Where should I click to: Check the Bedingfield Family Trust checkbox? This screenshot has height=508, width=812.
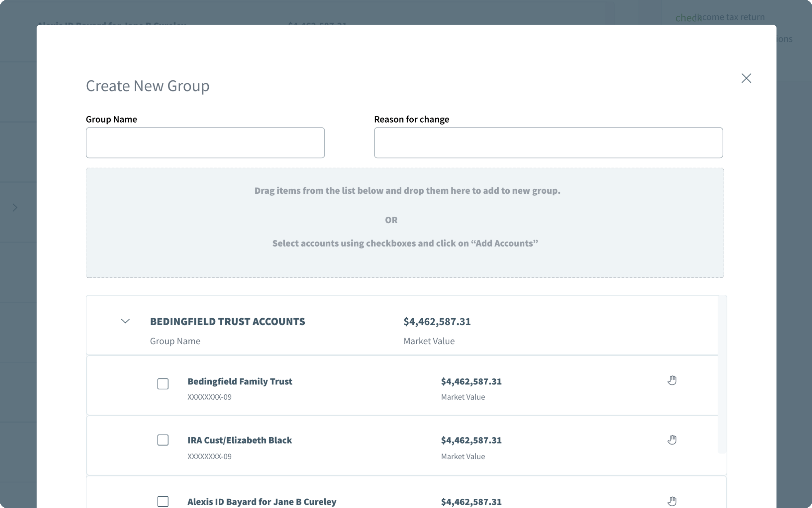point(163,384)
